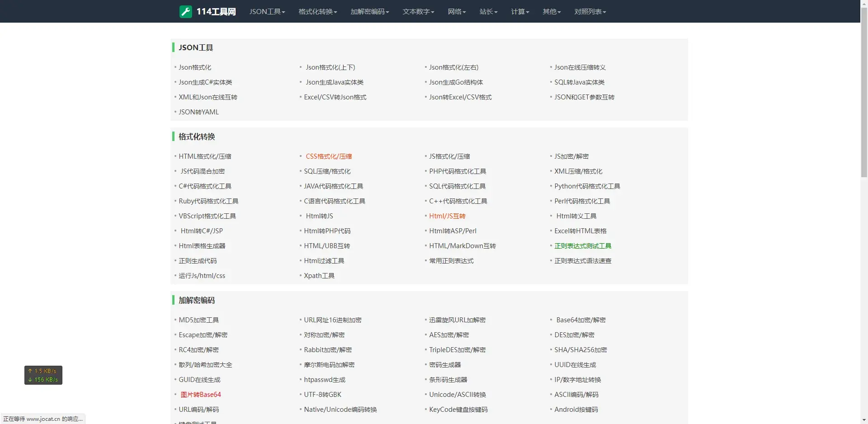The image size is (868, 424).
Task: Open Ruby代码格式化工具 link
Action: pos(208,201)
